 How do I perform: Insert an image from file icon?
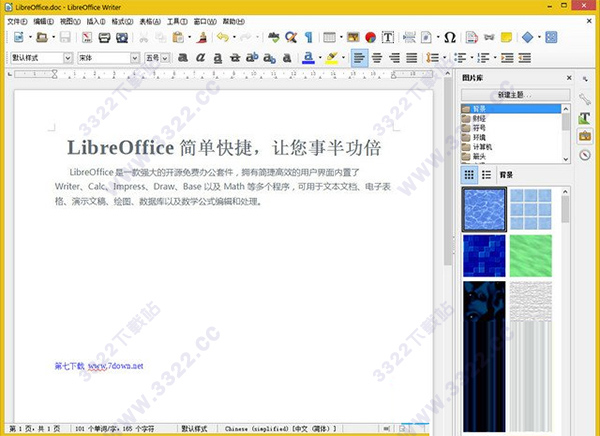coord(353,37)
